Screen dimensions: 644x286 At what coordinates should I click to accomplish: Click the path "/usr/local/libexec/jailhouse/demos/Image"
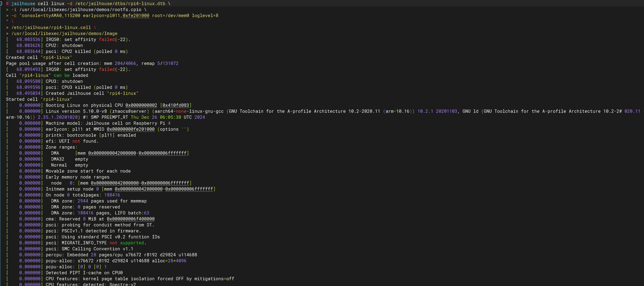tap(64, 33)
